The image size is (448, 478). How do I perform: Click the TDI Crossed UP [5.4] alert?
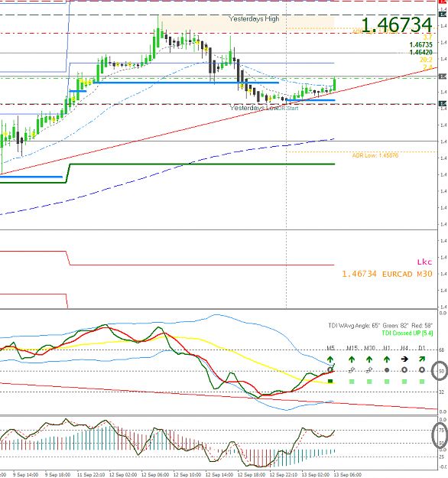click(407, 333)
